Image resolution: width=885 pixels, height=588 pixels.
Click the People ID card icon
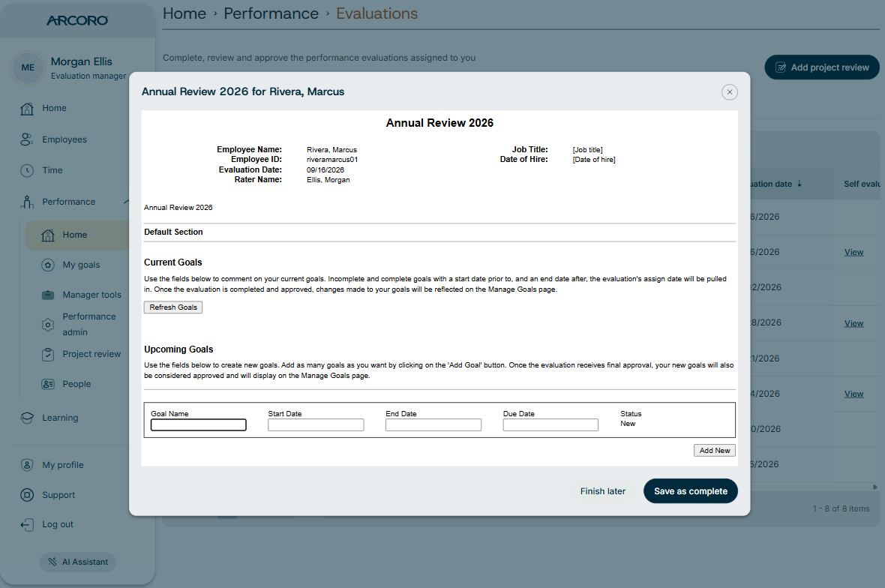tap(48, 384)
